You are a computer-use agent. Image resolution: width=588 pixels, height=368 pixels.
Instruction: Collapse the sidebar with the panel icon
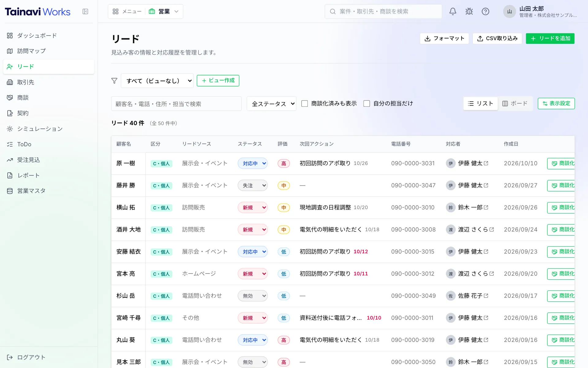coord(85,12)
